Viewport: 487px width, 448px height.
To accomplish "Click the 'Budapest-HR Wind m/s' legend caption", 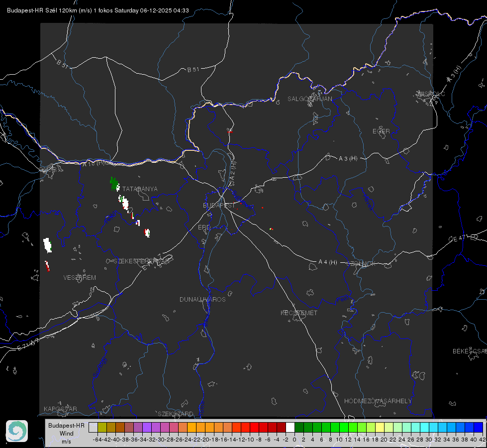I will (67, 433).
